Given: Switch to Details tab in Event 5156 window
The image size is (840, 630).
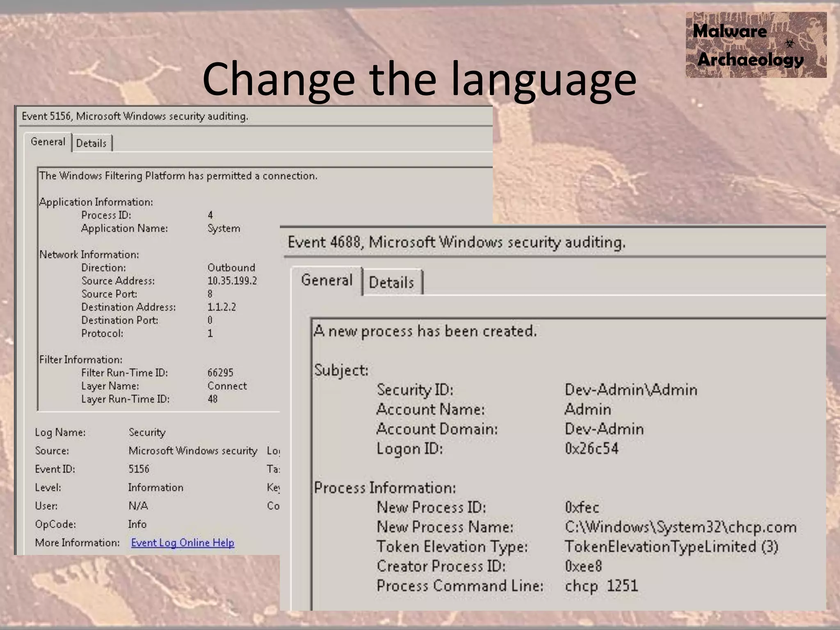Looking at the screenshot, I should coord(91,143).
